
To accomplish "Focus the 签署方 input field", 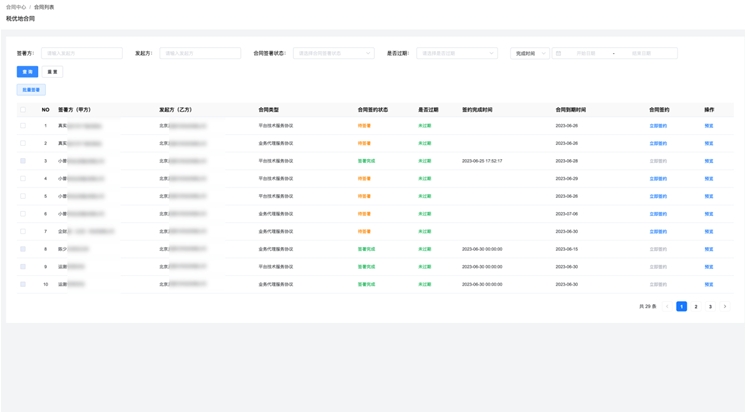I will click(x=82, y=53).
